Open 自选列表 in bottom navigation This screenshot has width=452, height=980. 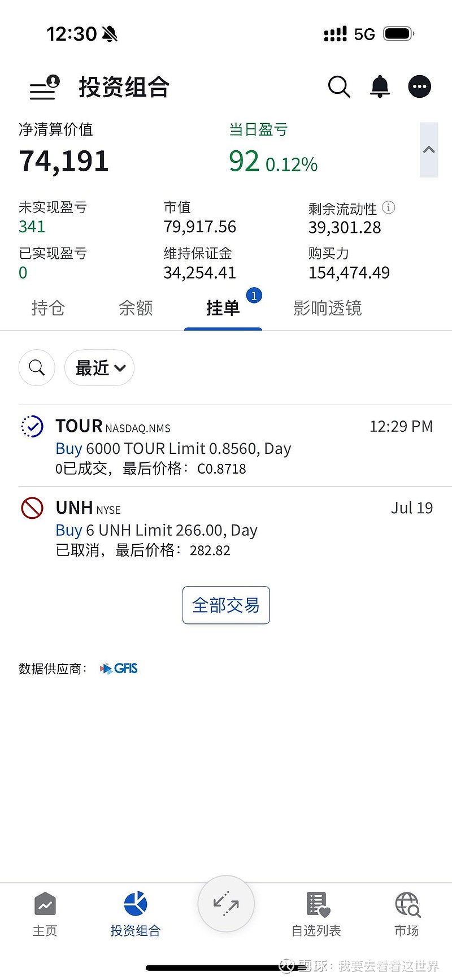316,914
